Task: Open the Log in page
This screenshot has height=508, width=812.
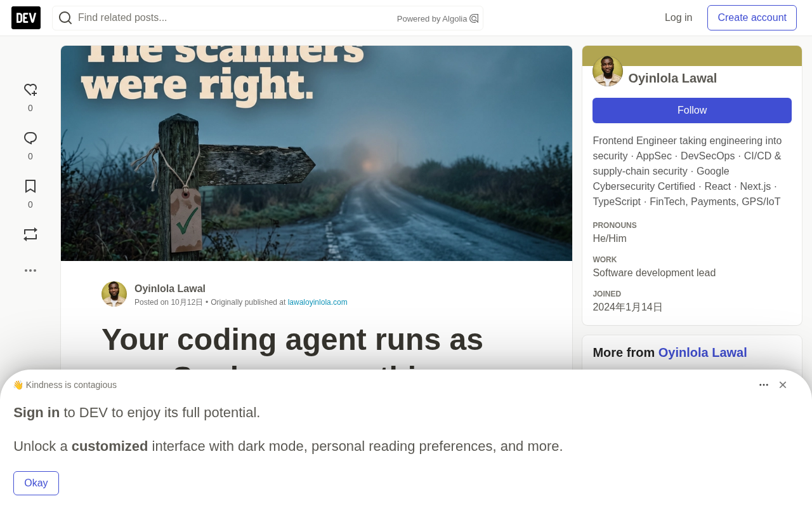Action: 678,18
